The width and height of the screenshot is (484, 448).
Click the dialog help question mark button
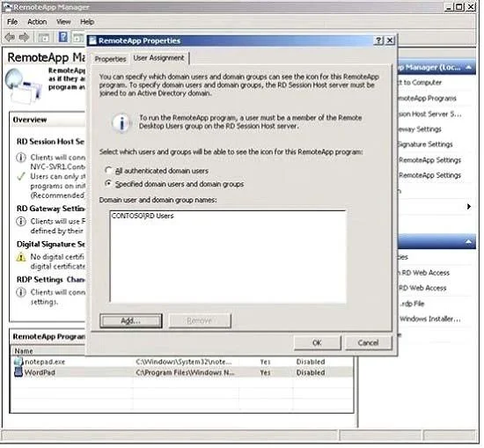pyautogui.click(x=378, y=40)
